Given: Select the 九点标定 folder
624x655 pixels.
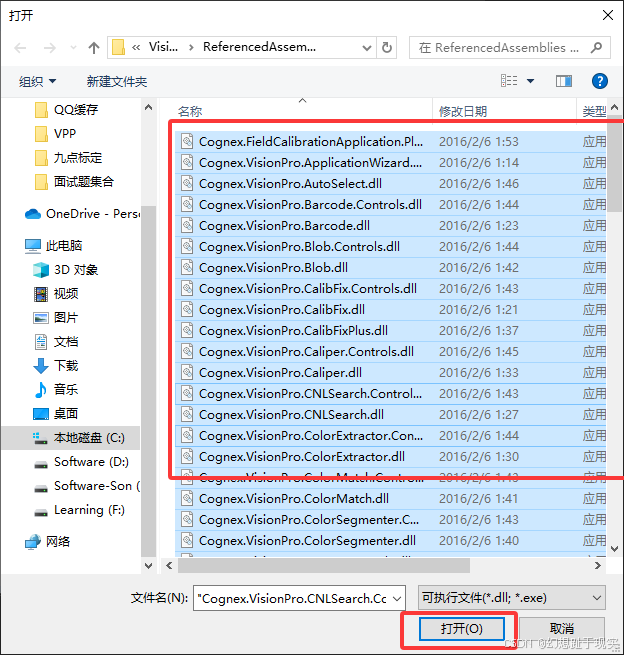Looking at the screenshot, I should [x=69, y=157].
